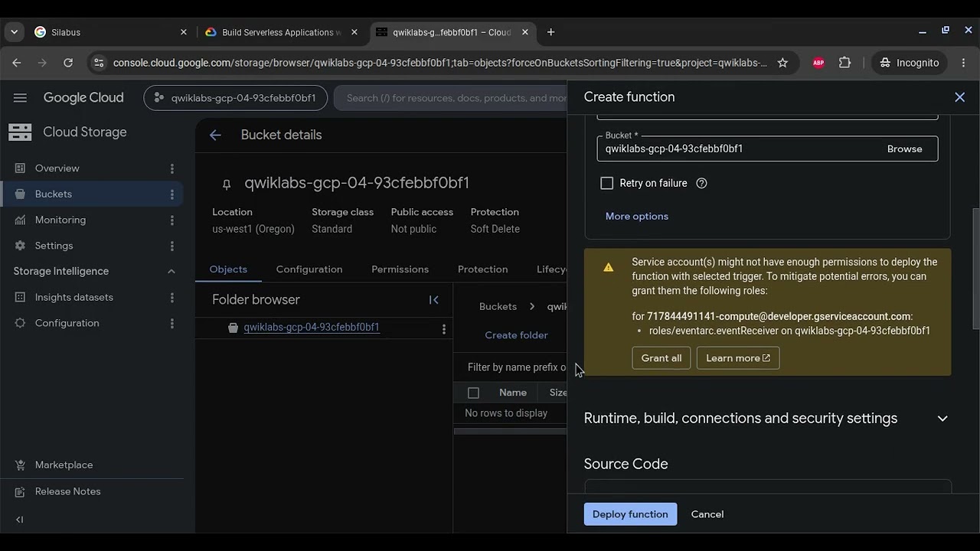The image size is (980, 551).
Task: Click the Deploy function button
Action: (x=630, y=514)
